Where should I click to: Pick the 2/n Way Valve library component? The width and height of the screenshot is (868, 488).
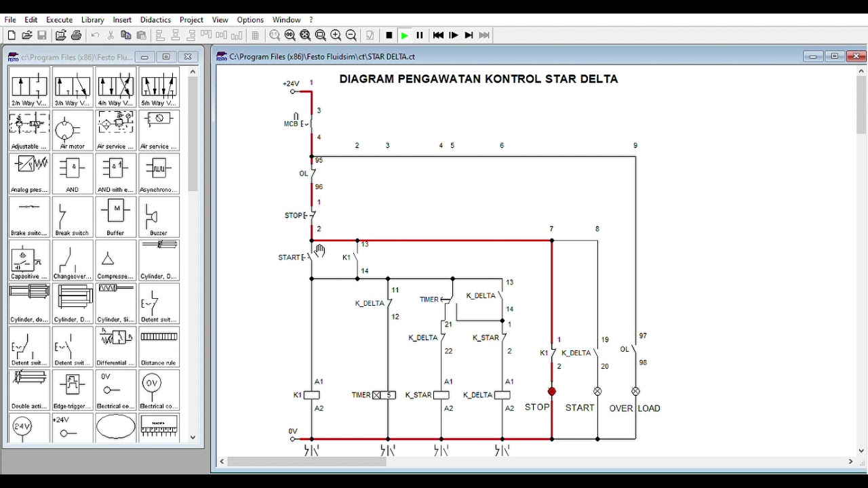point(29,87)
